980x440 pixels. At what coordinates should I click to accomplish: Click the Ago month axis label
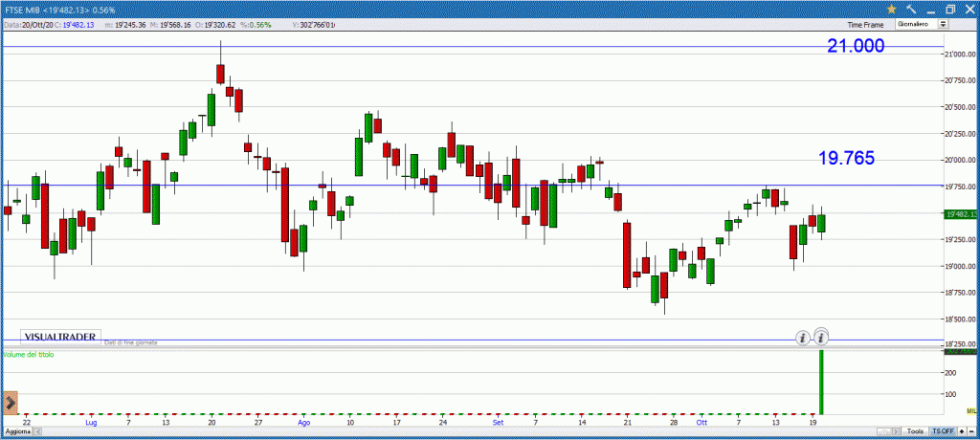(x=303, y=423)
